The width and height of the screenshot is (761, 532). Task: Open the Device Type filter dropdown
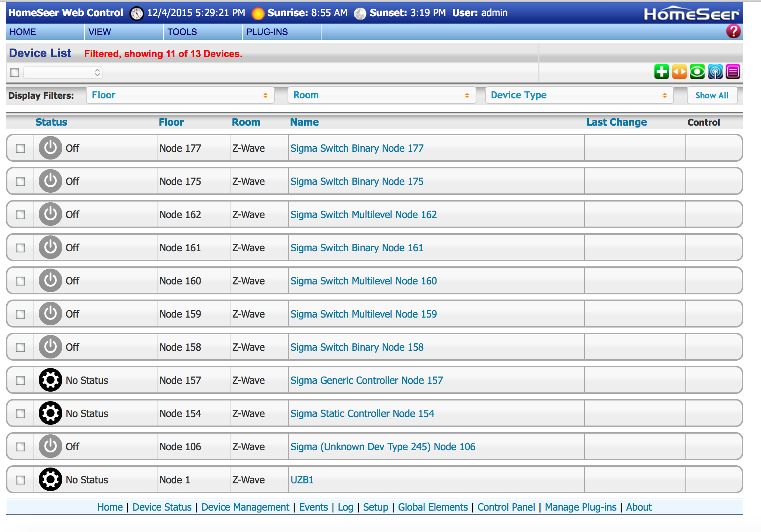[x=579, y=95]
